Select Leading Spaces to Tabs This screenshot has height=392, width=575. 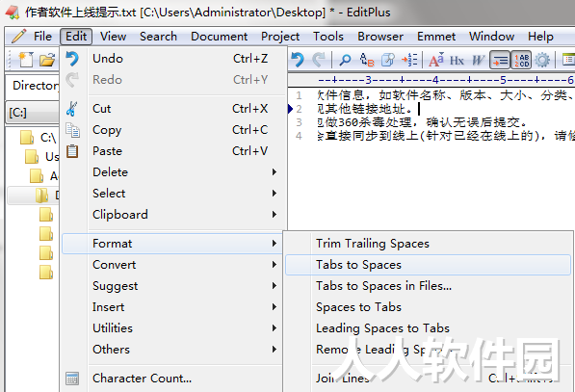428,328
